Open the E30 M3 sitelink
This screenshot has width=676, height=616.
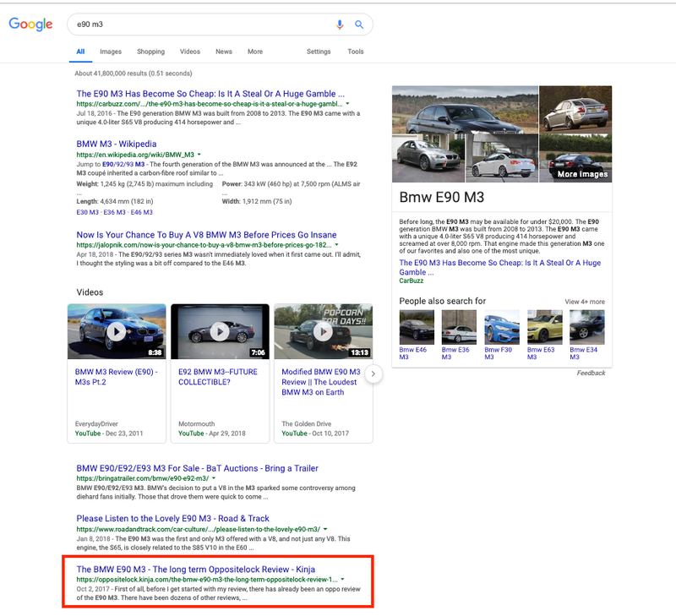click(88, 212)
